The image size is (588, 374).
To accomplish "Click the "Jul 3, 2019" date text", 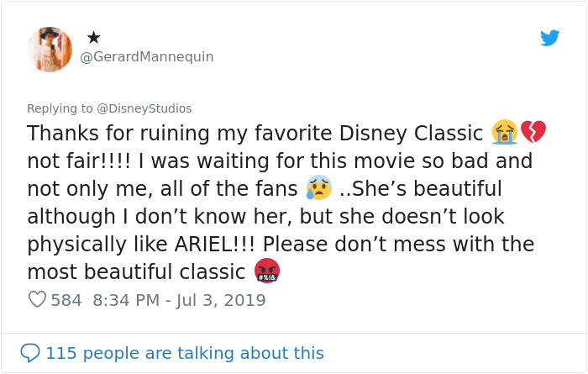I will pyautogui.click(x=220, y=300).
